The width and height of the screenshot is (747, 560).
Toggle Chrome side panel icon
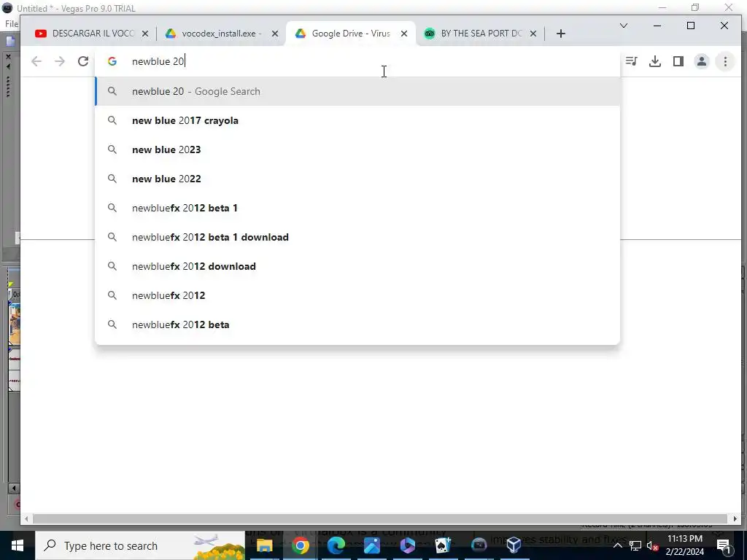pos(678,61)
